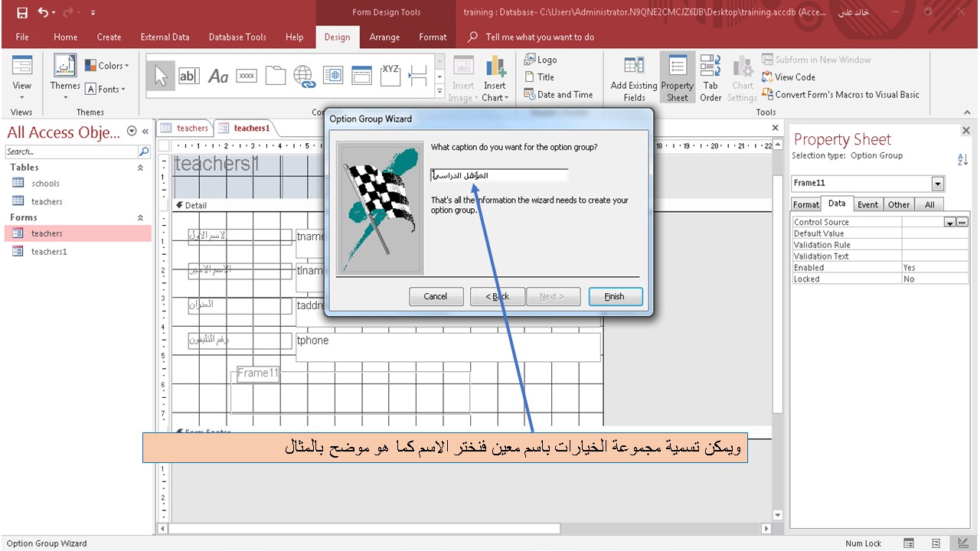Image resolution: width=980 pixels, height=551 pixels.
Task: Open the File menu
Action: point(22,37)
